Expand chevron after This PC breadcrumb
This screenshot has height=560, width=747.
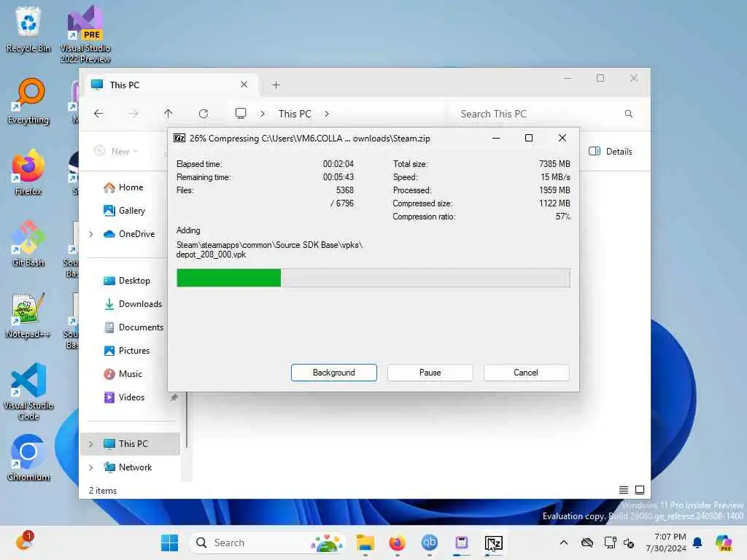point(327,114)
